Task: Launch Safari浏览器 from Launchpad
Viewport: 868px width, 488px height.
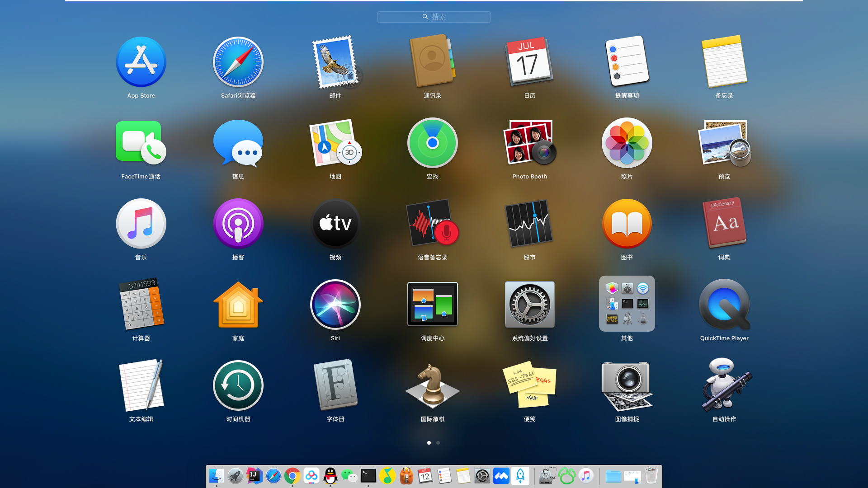Action: pos(238,62)
